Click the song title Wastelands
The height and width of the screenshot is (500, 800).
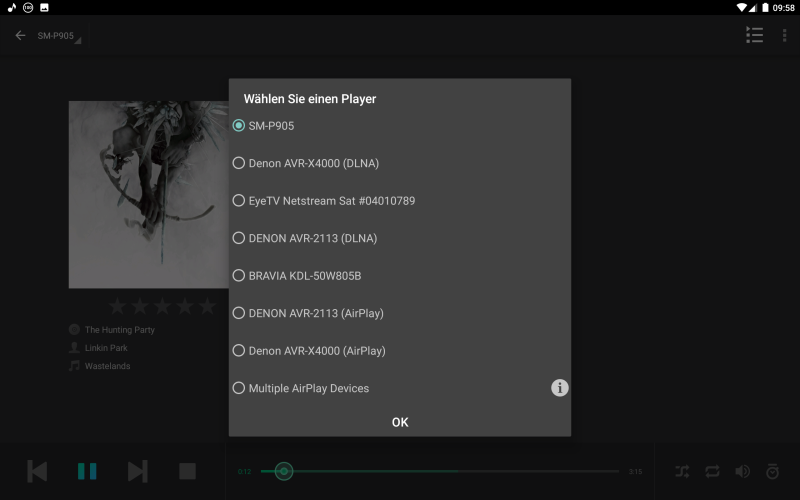click(108, 366)
